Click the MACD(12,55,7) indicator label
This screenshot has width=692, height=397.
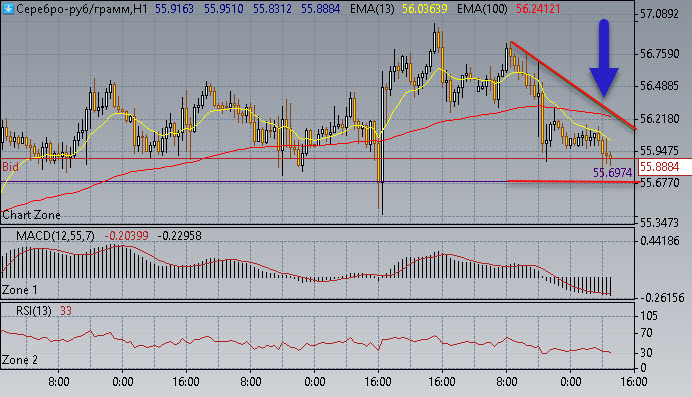pyautogui.click(x=55, y=236)
